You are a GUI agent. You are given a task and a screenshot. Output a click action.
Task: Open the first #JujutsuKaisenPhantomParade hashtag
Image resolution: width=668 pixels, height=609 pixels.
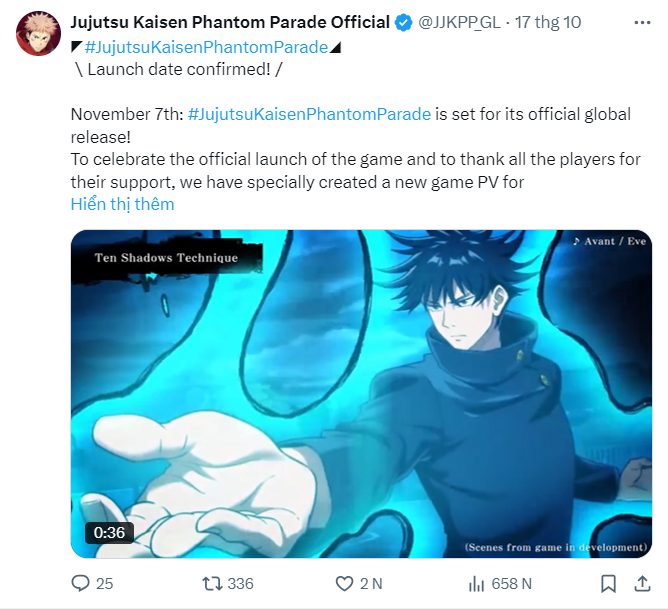[x=206, y=47]
